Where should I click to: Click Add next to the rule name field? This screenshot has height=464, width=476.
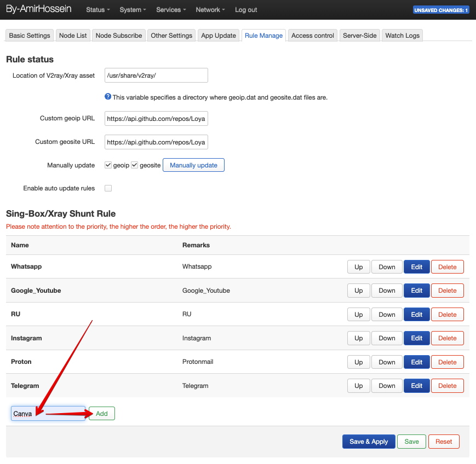tap(102, 414)
